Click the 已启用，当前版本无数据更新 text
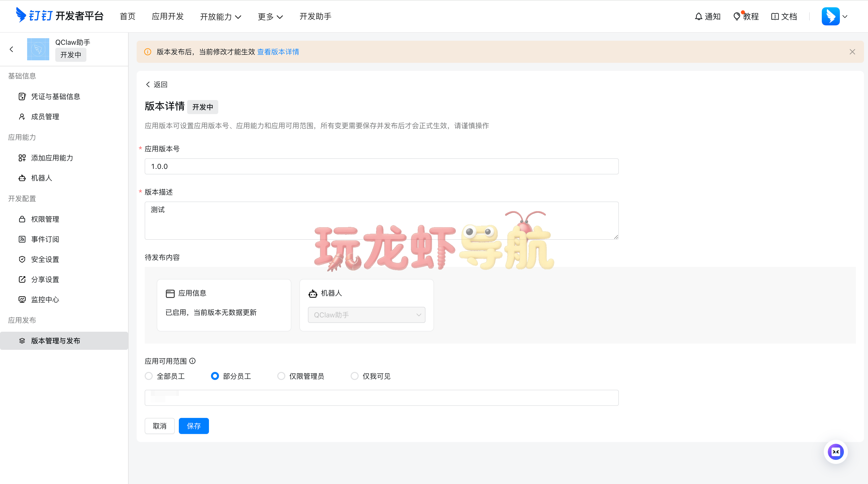 point(211,312)
